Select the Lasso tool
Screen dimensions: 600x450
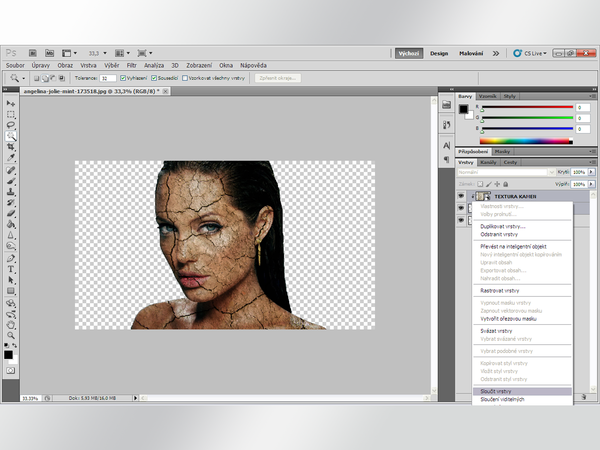[x=11, y=125]
